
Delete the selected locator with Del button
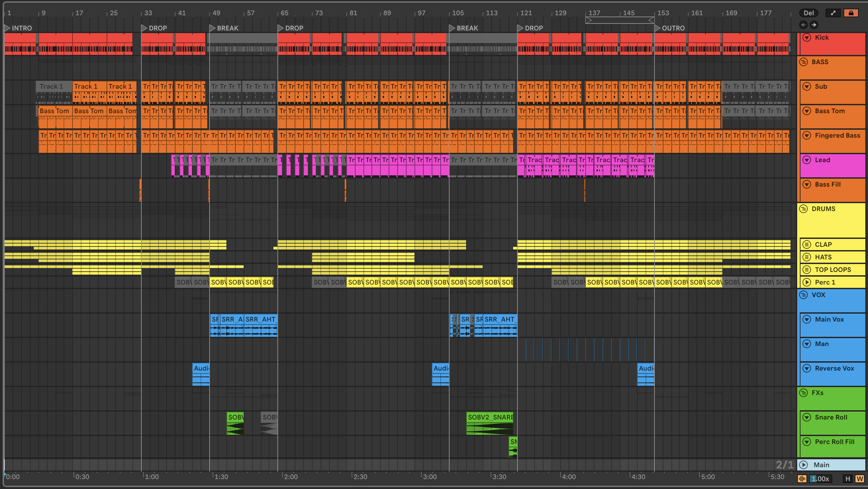coord(809,13)
